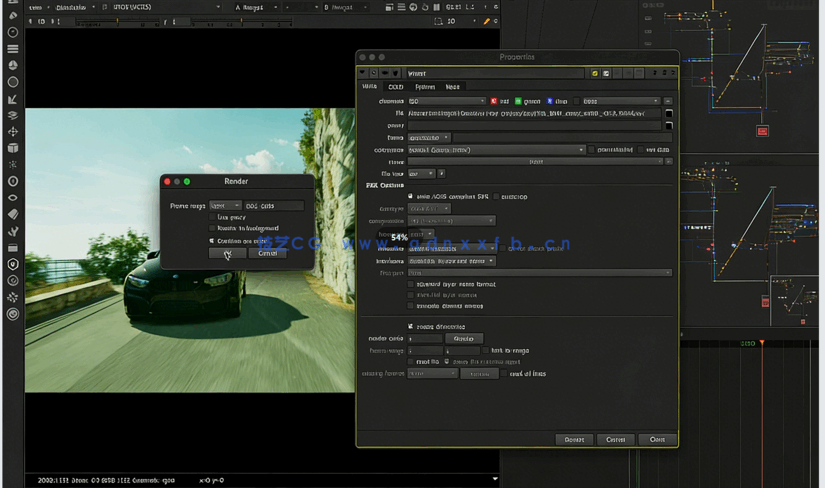The height and width of the screenshot is (488, 825).
Task: Click the node name field in Properties
Action: [x=495, y=73]
